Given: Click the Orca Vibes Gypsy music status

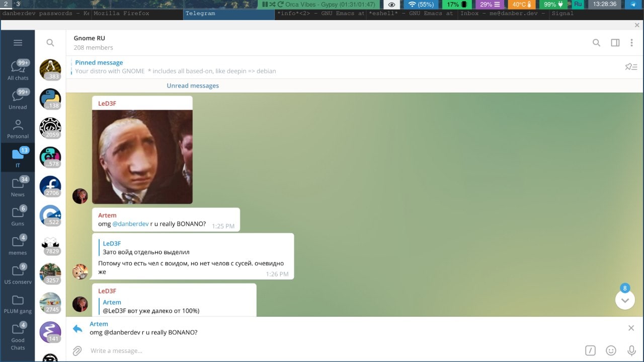Looking at the screenshot, I should pos(318,4).
